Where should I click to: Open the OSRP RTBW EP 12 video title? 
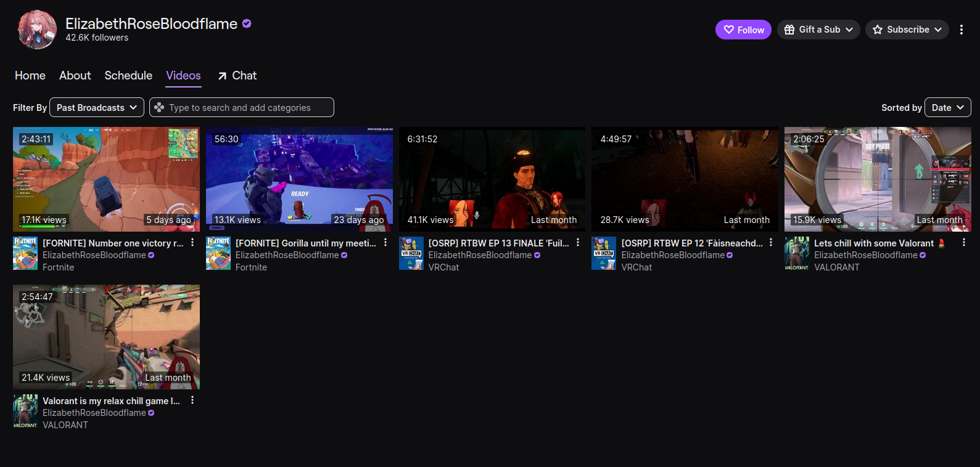691,243
